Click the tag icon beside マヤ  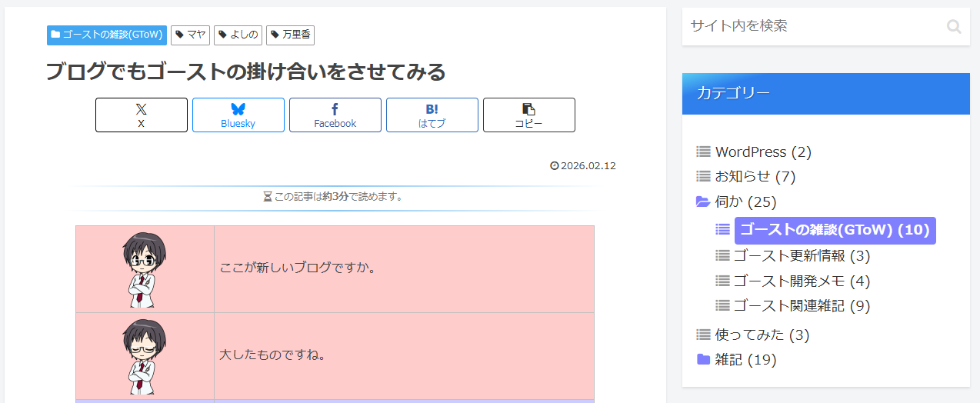(x=180, y=35)
